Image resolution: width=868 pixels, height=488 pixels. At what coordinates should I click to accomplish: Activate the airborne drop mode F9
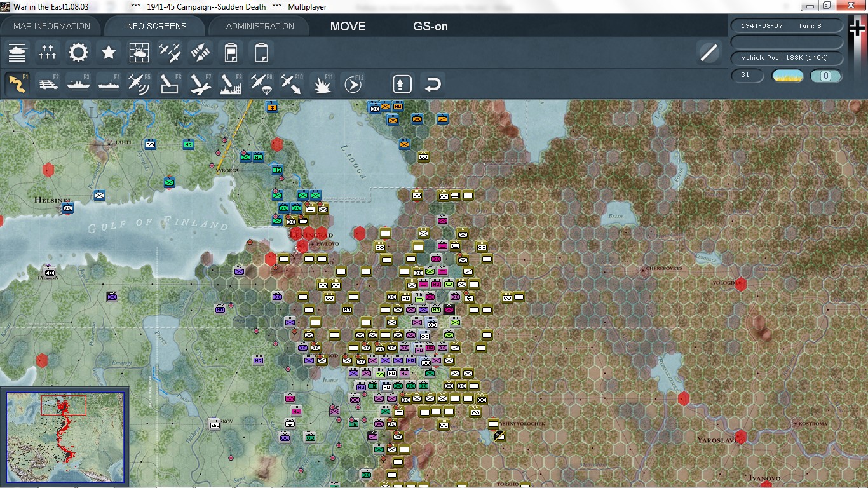[x=261, y=83]
